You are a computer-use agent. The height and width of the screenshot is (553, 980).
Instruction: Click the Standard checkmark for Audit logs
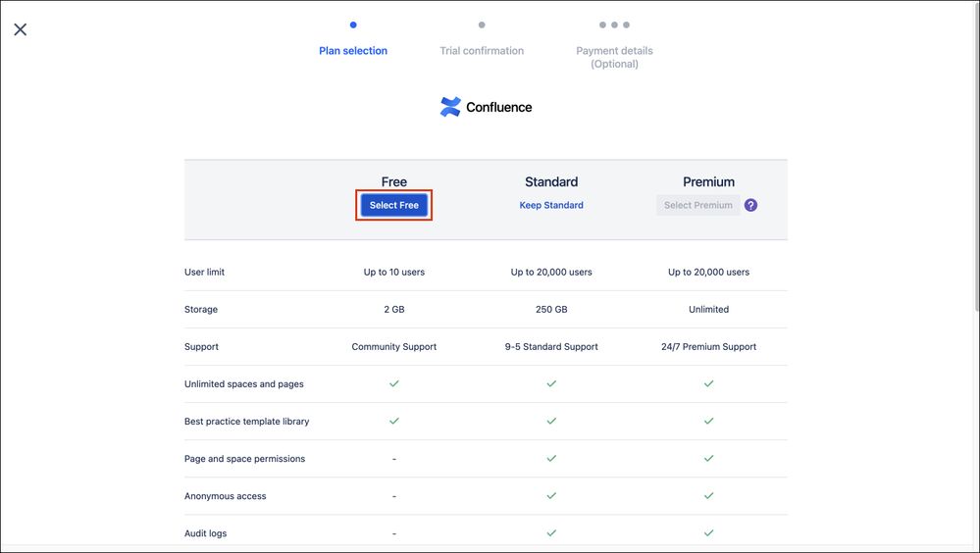click(x=551, y=533)
